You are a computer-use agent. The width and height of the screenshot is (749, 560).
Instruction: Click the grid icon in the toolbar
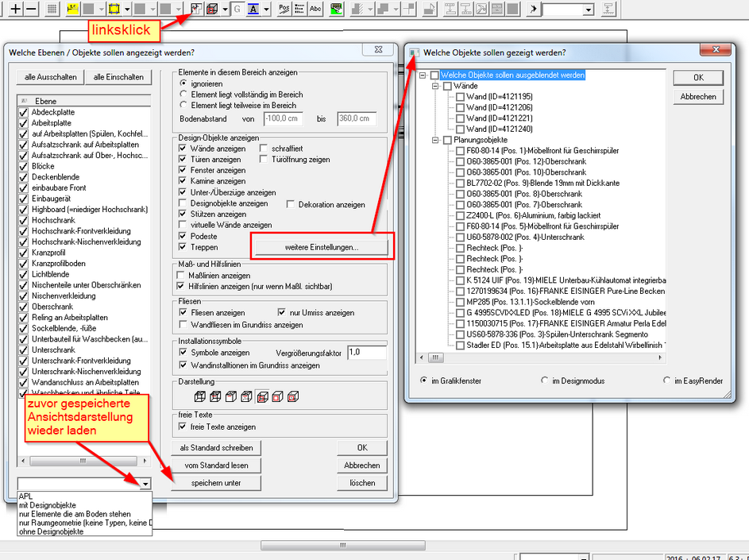pos(52,9)
